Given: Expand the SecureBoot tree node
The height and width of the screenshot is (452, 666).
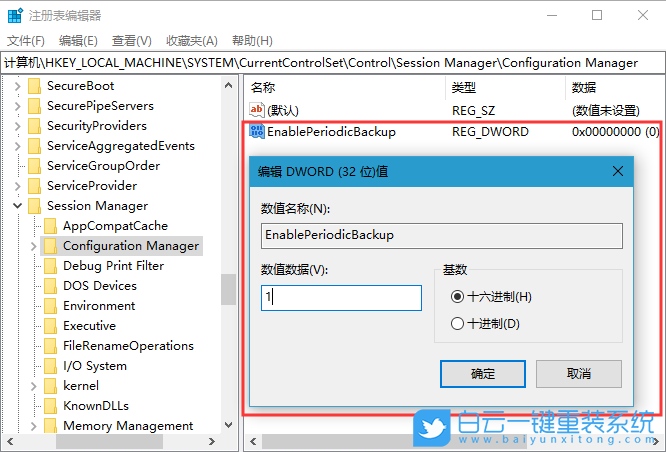Looking at the screenshot, I should click(17, 86).
